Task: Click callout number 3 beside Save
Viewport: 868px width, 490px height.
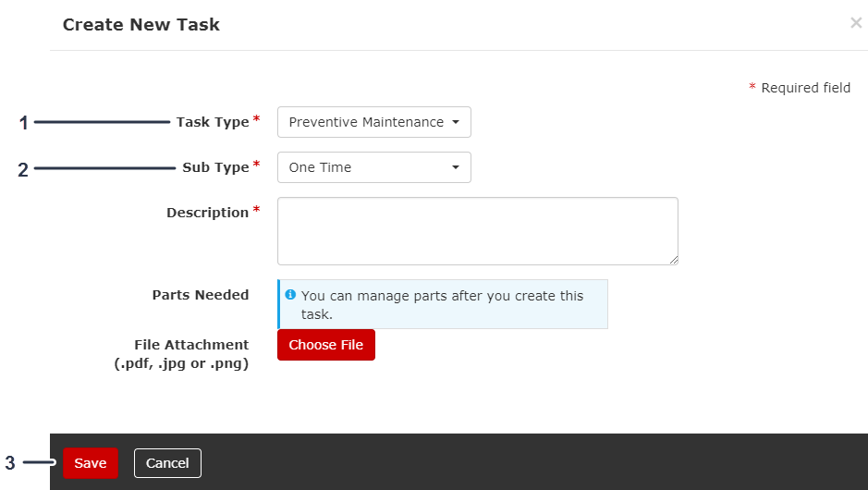Action: point(10,463)
